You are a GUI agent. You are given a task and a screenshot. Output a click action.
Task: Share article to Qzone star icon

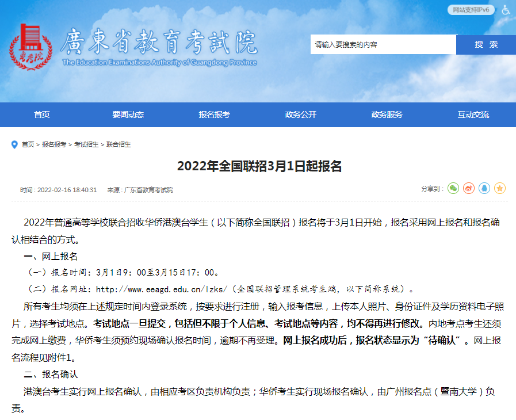[x=500, y=188]
